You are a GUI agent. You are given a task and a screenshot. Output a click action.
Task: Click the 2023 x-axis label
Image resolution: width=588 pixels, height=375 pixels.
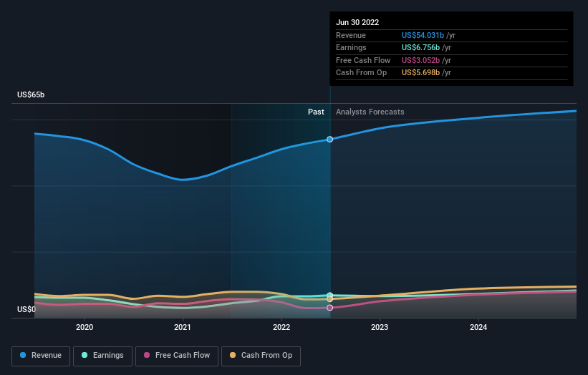coord(380,327)
